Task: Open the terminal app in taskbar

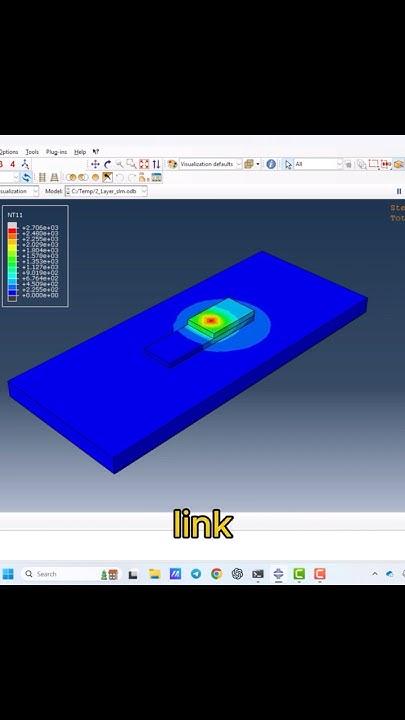Action: point(258,574)
